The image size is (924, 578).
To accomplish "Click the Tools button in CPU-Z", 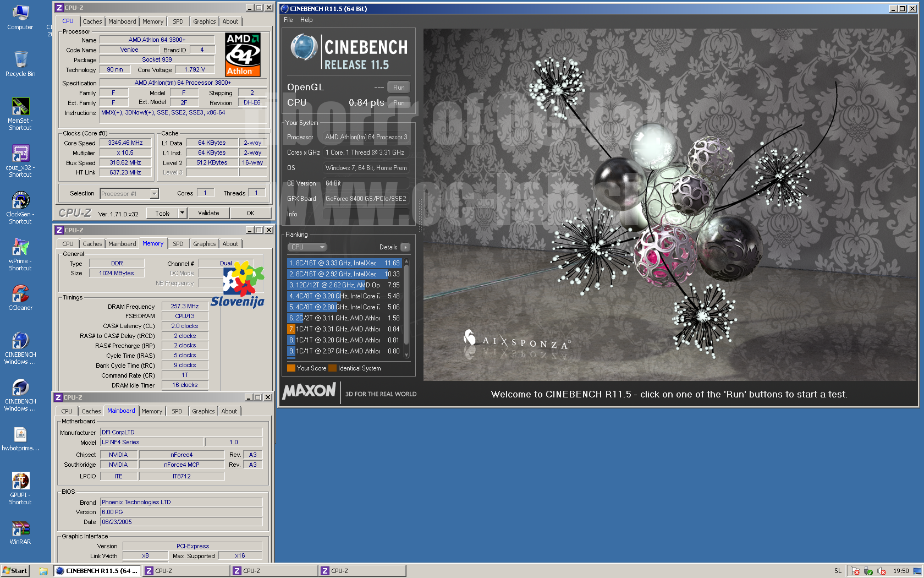I will click(162, 213).
